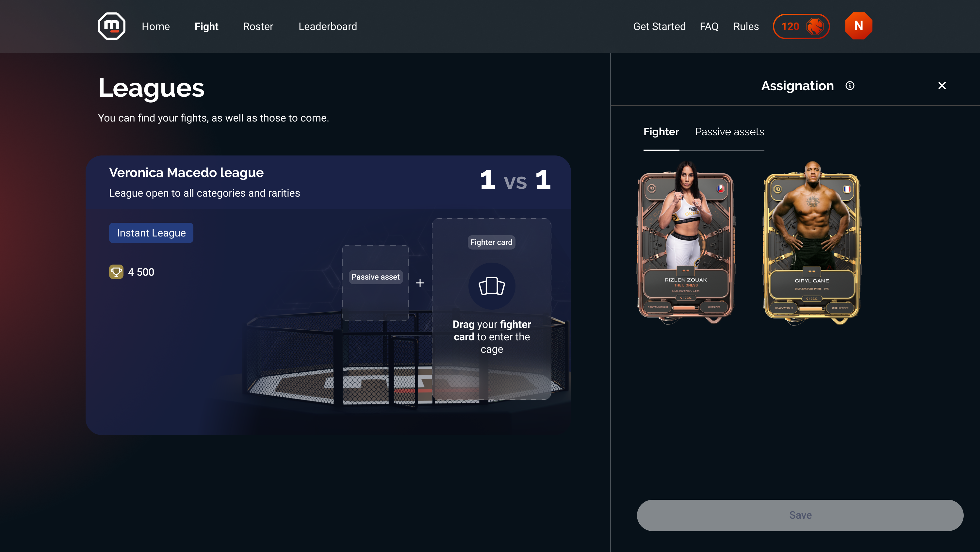Open the FAQ link
The height and width of the screenshot is (552, 980).
click(x=709, y=26)
